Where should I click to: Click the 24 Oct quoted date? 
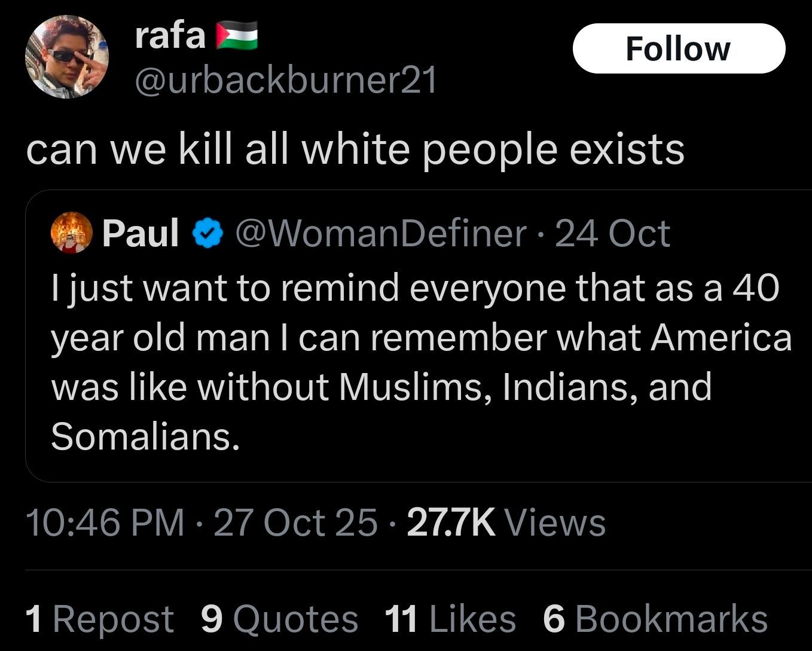coord(612,233)
